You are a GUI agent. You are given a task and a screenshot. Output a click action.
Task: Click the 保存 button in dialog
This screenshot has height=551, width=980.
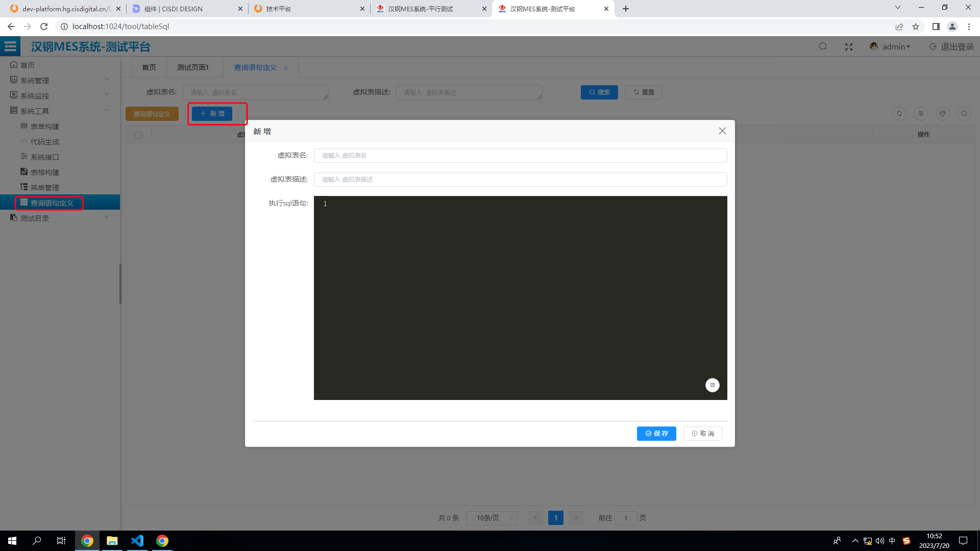click(656, 433)
